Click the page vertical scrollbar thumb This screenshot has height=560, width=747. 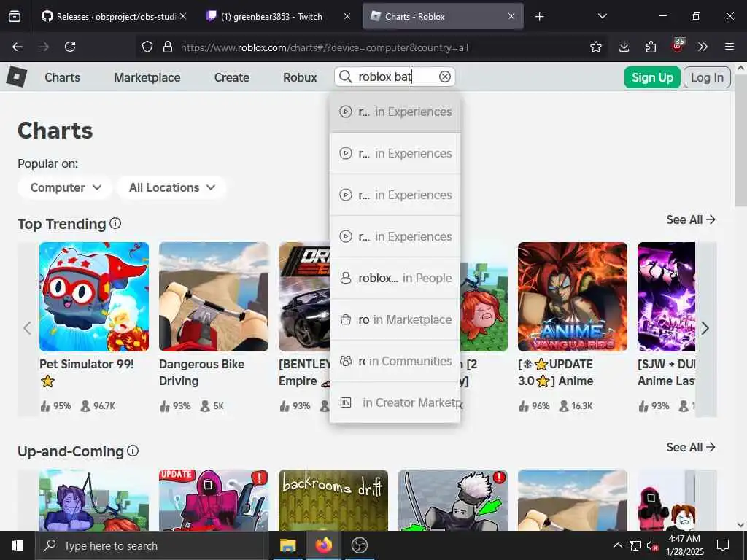pos(740,141)
